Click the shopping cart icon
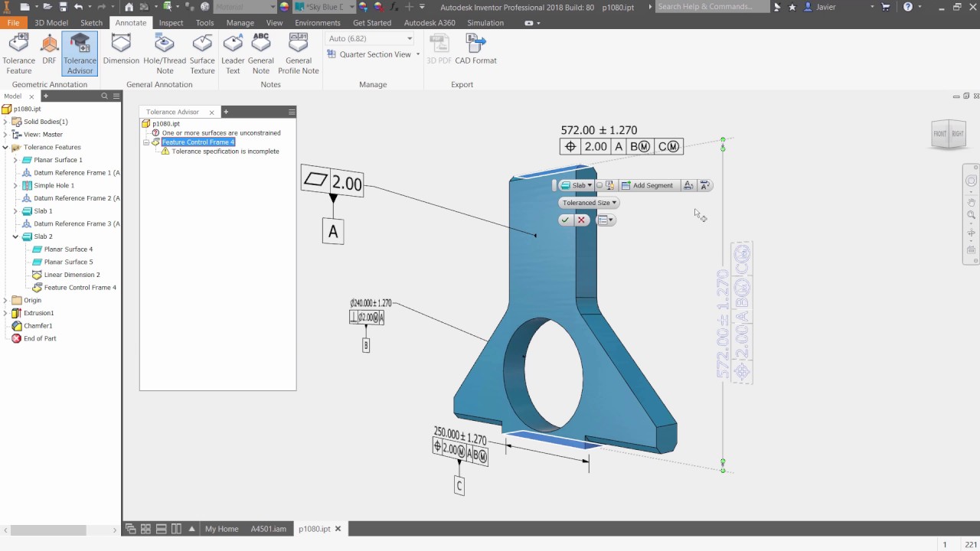 [x=886, y=7]
